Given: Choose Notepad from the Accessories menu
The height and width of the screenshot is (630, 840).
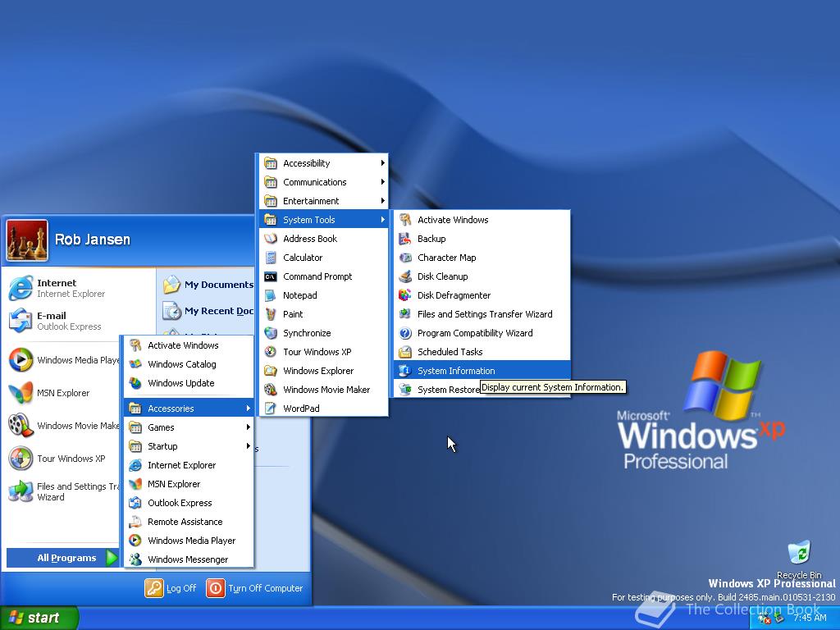Looking at the screenshot, I should click(299, 295).
